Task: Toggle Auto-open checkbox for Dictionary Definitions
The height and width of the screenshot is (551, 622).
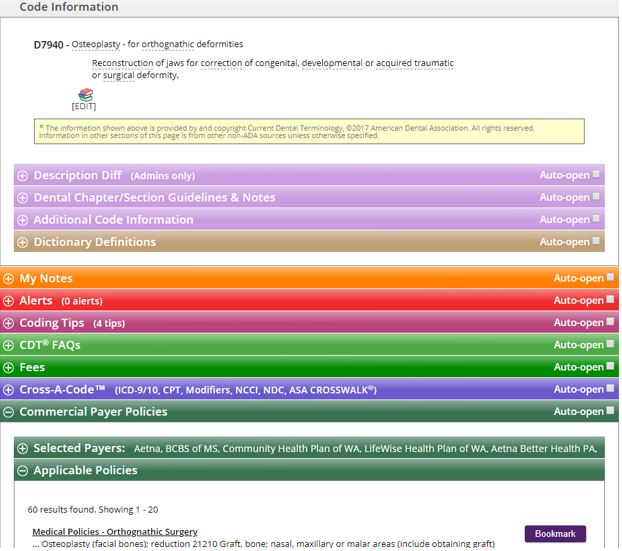Action: tap(596, 241)
